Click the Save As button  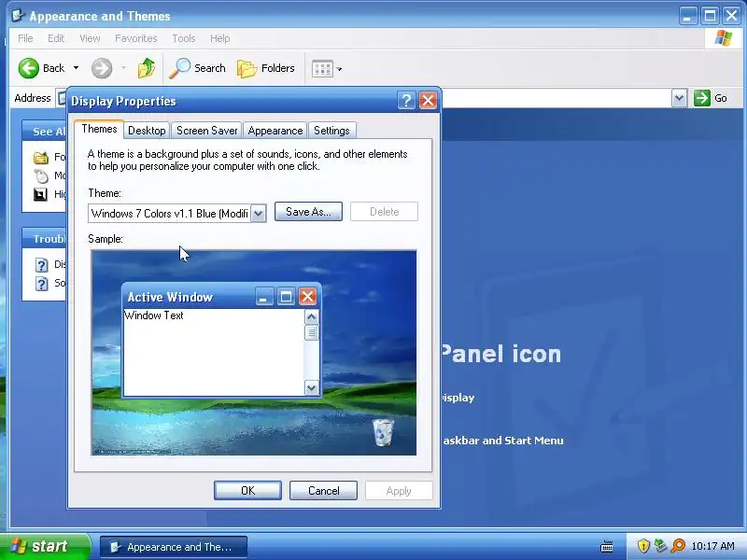(308, 212)
